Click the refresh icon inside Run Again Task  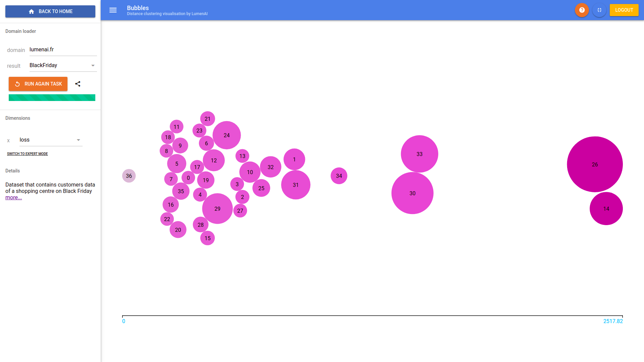(17, 84)
